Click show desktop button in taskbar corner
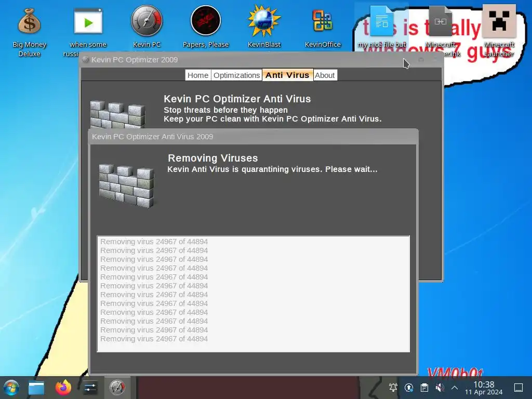Image resolution: width=532 pixels, height=399 pixels. (x=518, y=388)
